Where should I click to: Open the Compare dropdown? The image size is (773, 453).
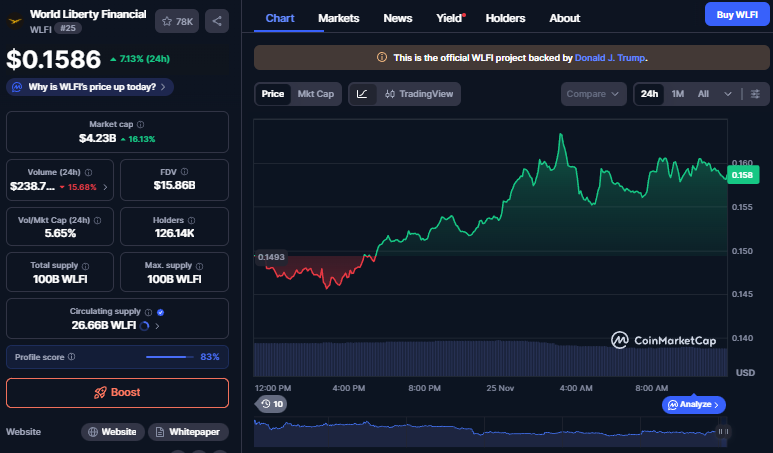pyautogui.click(x=593, y=94)
